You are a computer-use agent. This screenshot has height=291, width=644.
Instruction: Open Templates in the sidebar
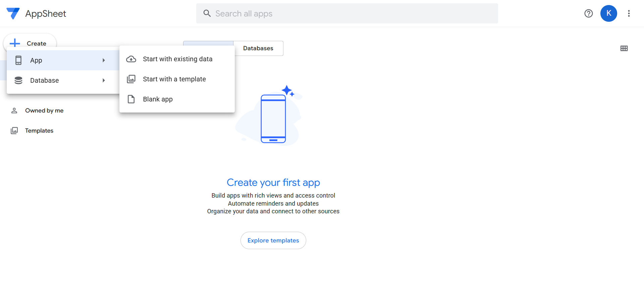(39, 131)
